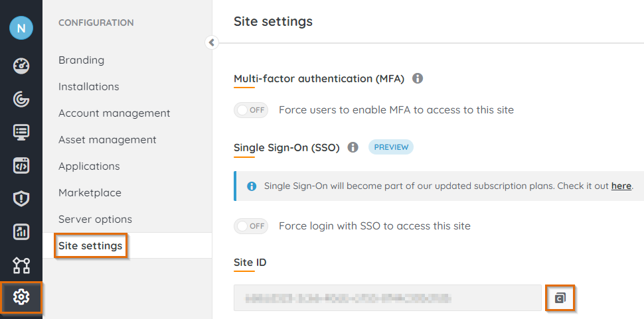Follow the 'here' subscription plans link
Screen dimensions: 644x319
(621, 186)
